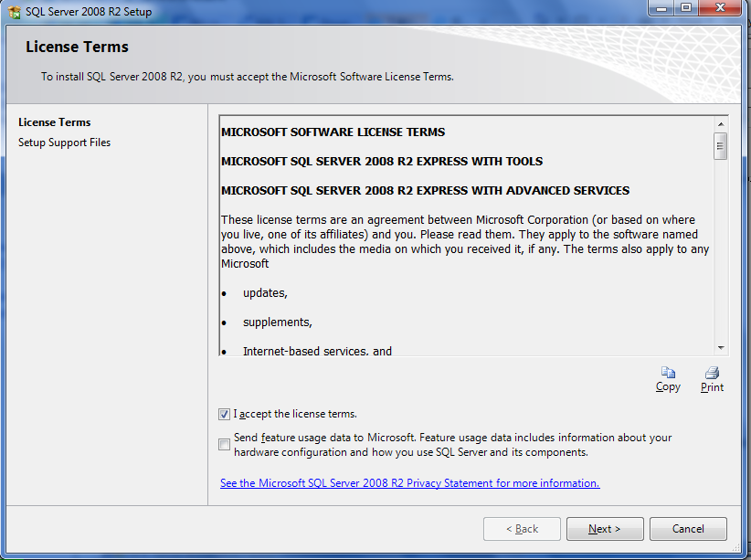Click 'To install SQL Server 2008 R2' instruction text
Image resolution: width=751 pixels, height=560 pixels.
248,77
